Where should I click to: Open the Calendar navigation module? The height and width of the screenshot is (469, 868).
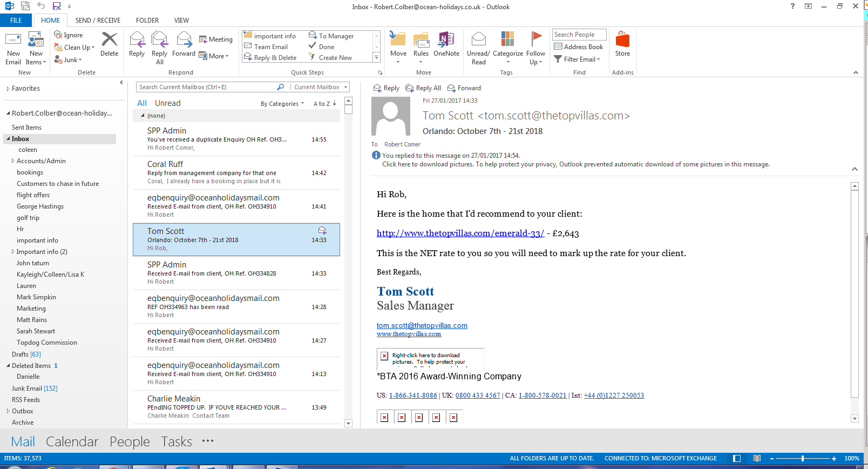72,441
